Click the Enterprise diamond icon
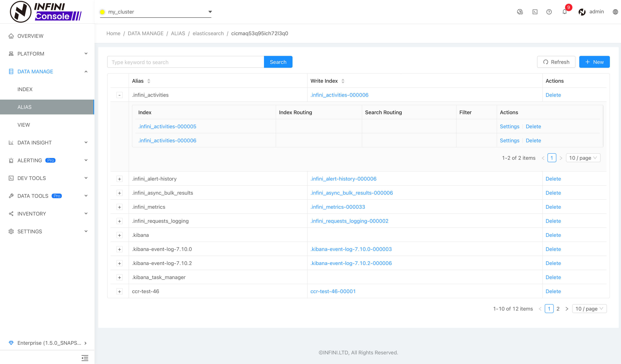Screen dimensions: 621x364 pos(11,343)
